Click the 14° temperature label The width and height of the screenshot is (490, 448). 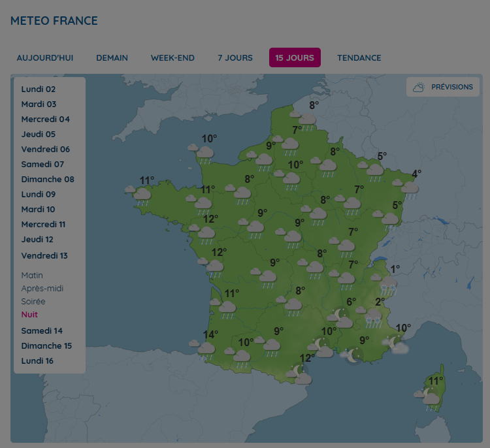210,334
